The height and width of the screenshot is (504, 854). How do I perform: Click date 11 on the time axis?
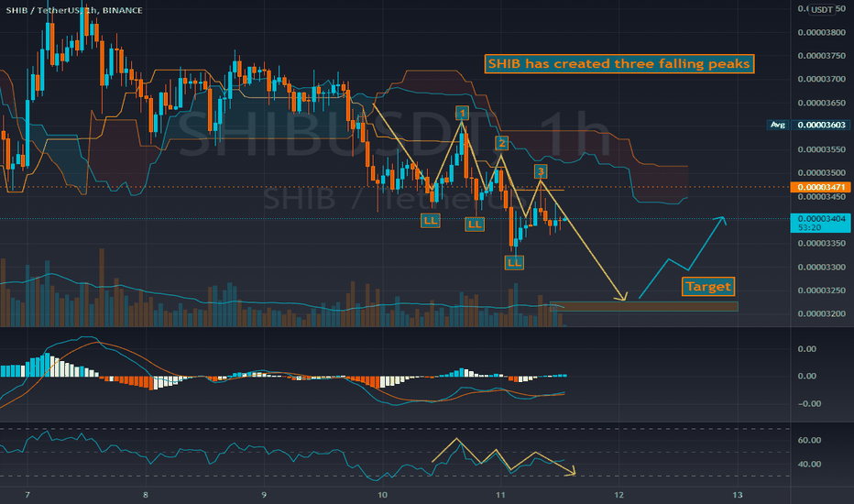pyautogui.click(x=500, y=495)
